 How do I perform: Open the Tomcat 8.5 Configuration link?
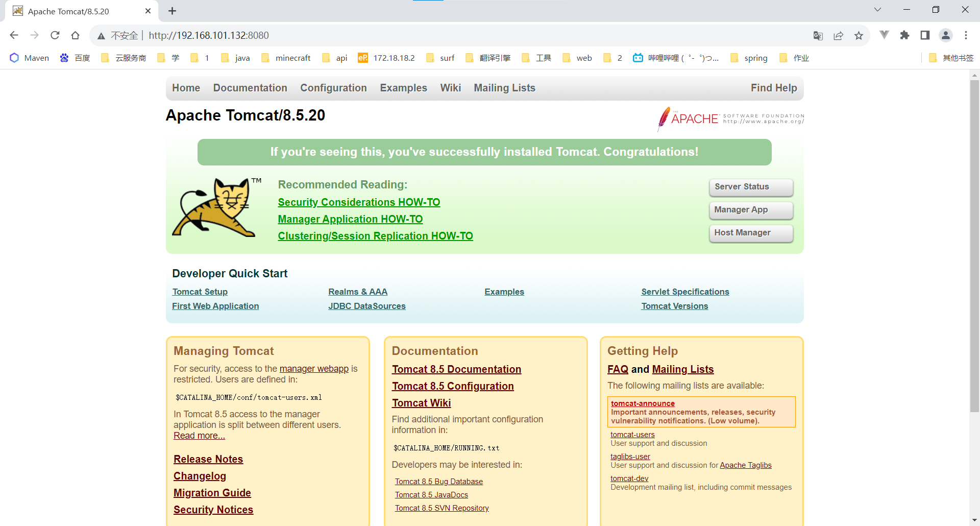pyautogui.click(x=453, y=386)
